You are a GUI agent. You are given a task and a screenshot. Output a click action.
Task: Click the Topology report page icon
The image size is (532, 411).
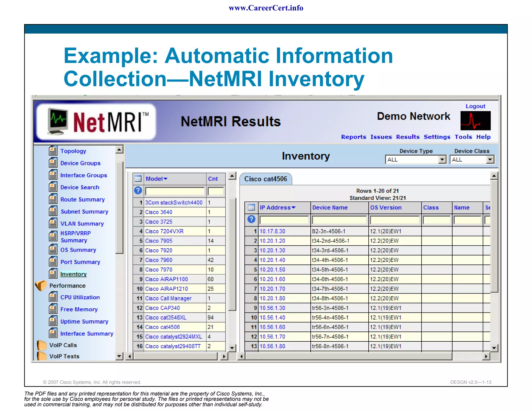pyautogui.click(x=53, y=151)
